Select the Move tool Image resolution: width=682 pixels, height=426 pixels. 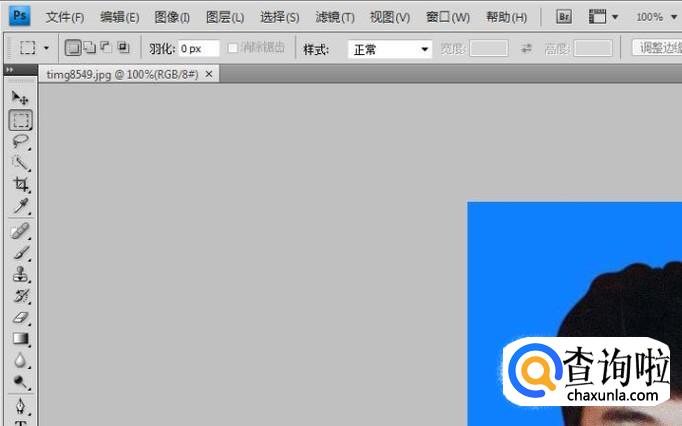pos(20,98)
